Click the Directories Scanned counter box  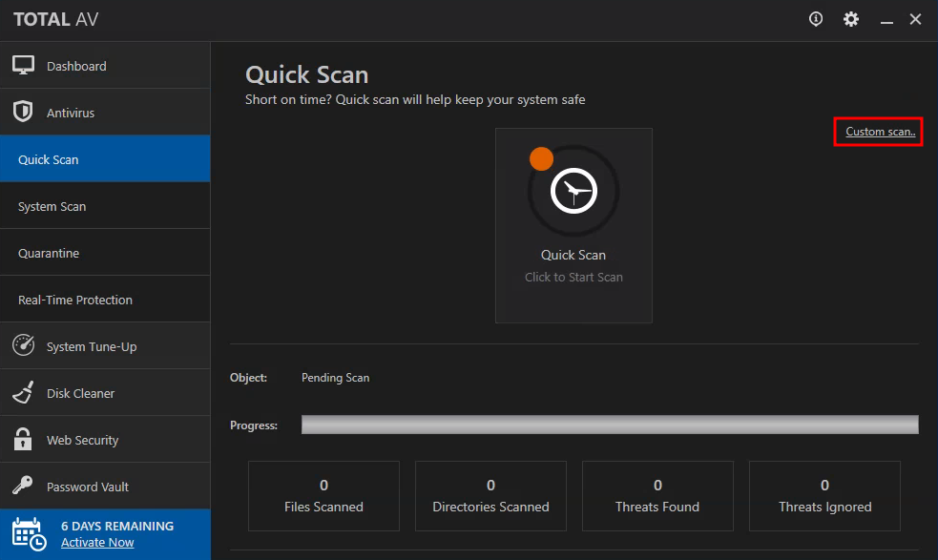(x=490, y=496)
